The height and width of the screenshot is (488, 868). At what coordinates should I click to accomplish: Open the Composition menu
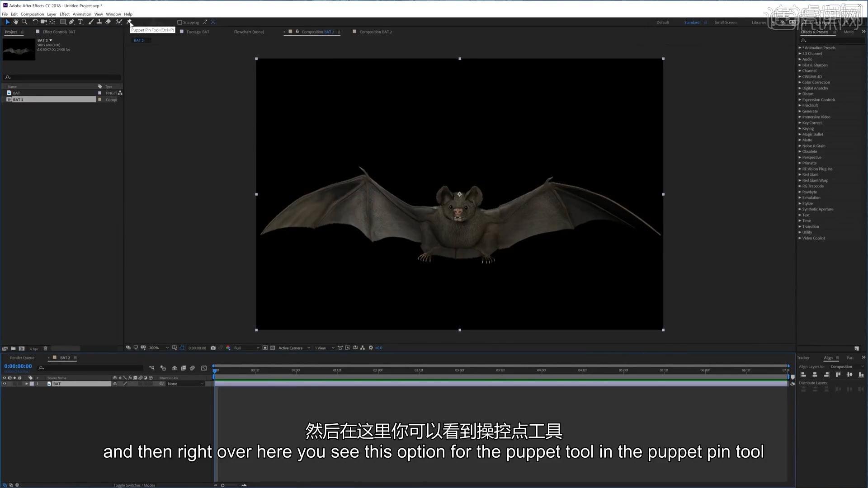tap(32, 14)
